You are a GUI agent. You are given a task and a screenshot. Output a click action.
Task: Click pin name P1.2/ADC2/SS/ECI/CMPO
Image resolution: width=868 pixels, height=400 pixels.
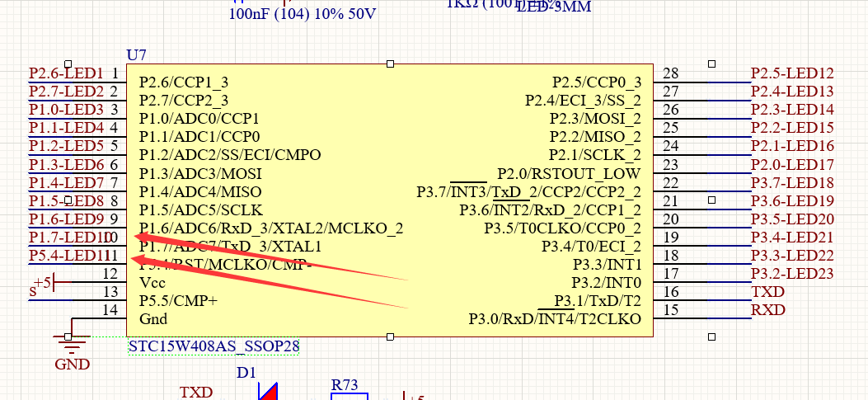(230, 155)
